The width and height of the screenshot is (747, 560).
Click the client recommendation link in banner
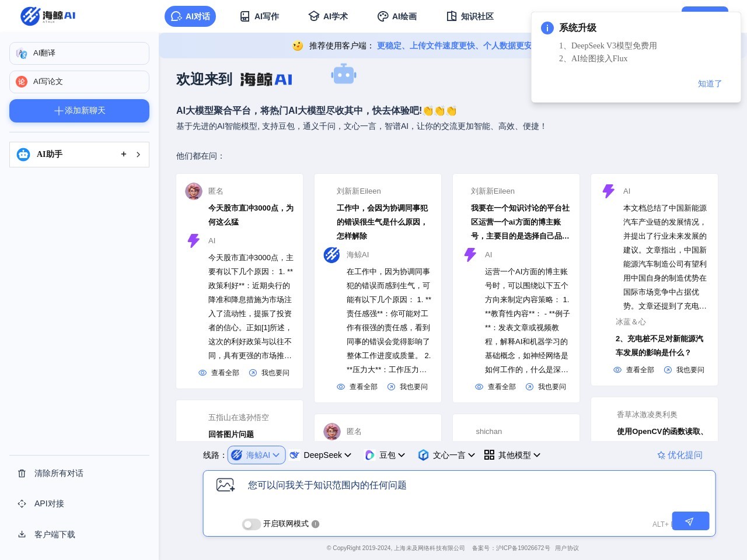(454, 45)
